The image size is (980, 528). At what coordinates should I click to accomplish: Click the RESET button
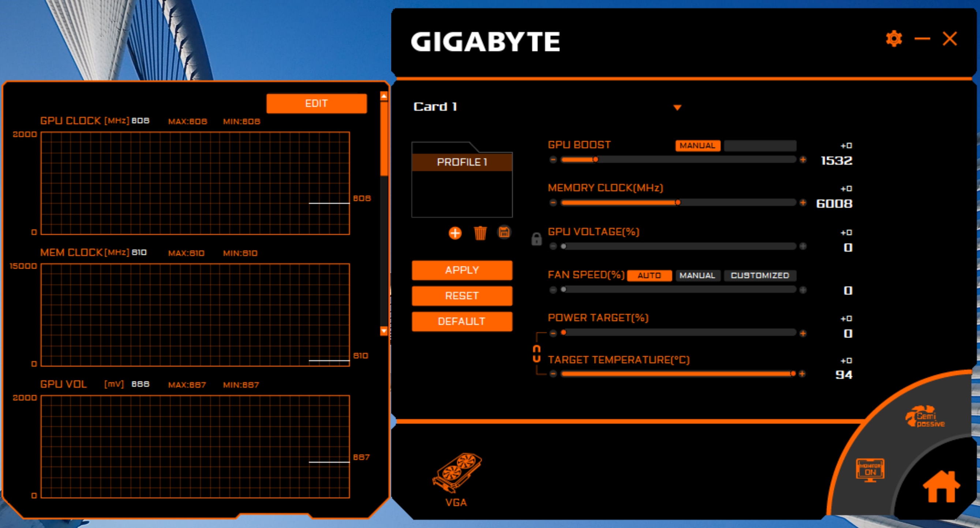click(x=462, y=296)
